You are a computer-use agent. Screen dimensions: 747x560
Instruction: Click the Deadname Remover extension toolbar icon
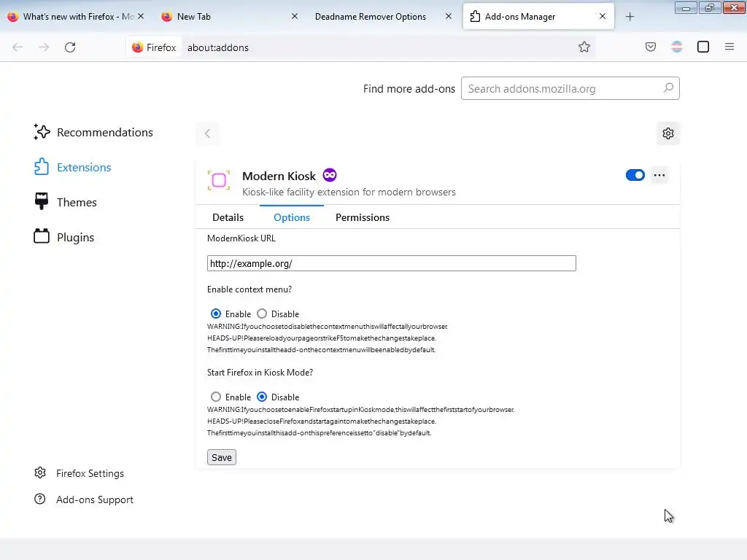coord(676,47)
